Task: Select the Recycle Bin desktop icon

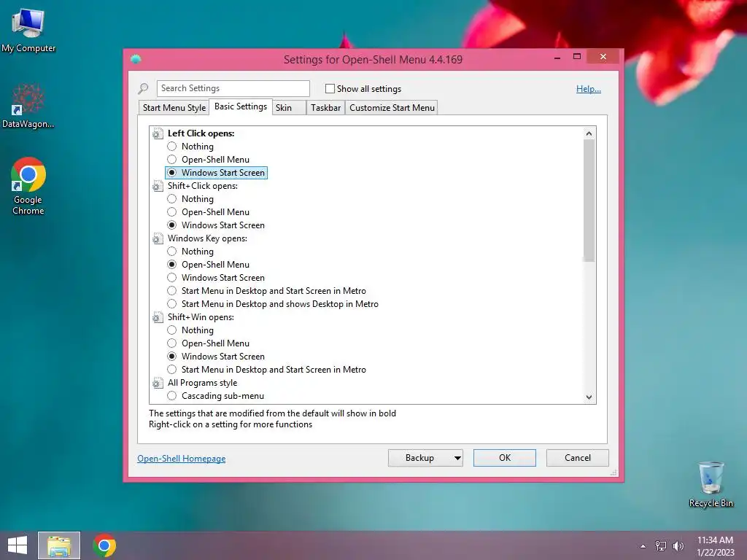Action: (x=711, y=484)
